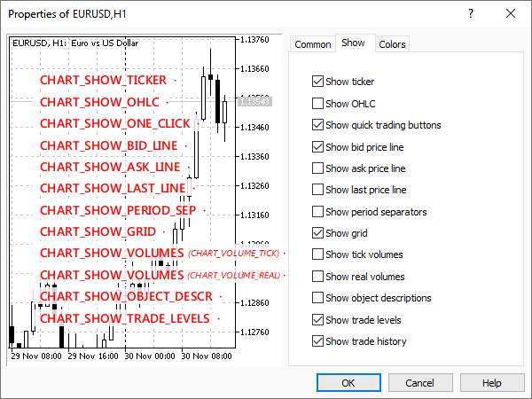Viewport: 532px width, 399px height.
Task: Confirm with the OK button
Action: click(x=348, y=383)
